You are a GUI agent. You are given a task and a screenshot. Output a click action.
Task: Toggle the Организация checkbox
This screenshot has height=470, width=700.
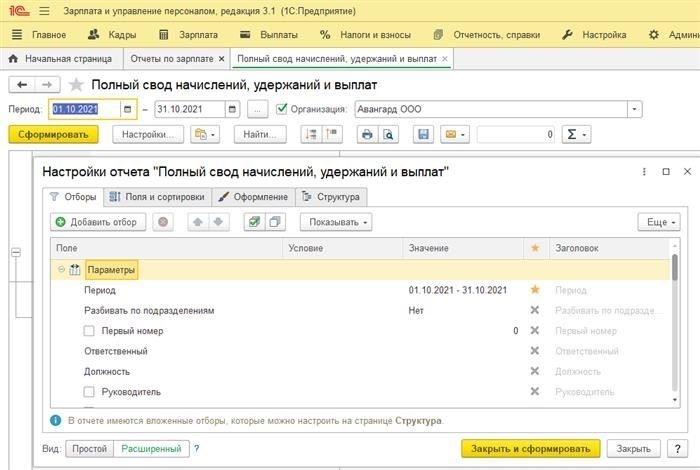(281, 109)
